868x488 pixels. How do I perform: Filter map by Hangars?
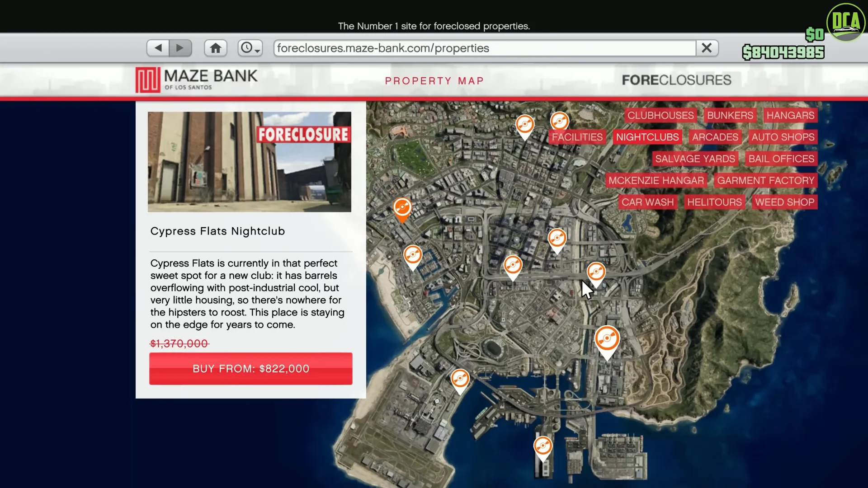point(790,115)
